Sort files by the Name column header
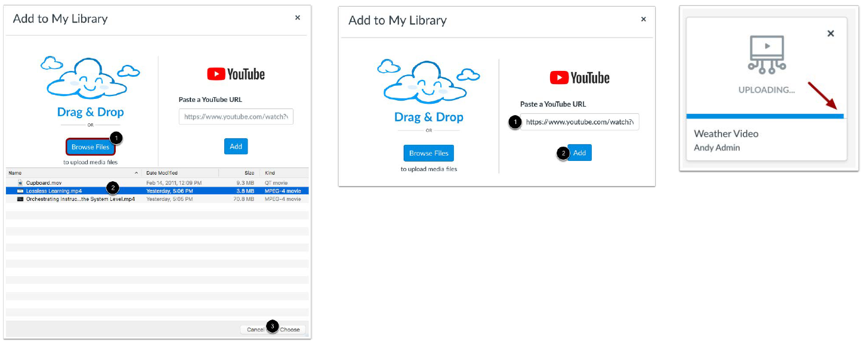This screenshot has width=868, height=344. click(x=72, y=173)
